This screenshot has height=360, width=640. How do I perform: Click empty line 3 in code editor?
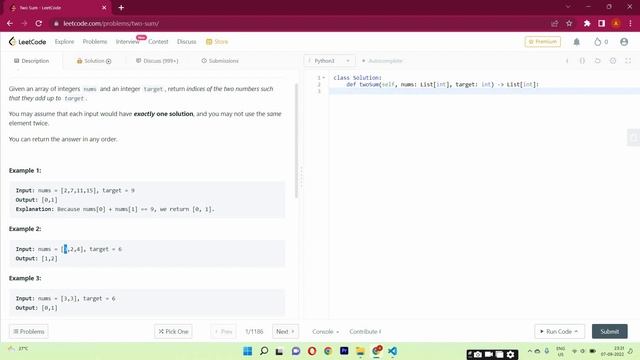(484, 91)
